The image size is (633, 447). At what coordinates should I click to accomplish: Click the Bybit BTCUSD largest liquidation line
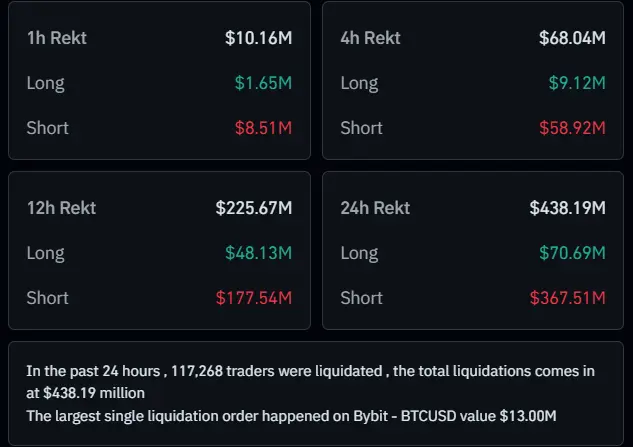click(x=291, y=416)
